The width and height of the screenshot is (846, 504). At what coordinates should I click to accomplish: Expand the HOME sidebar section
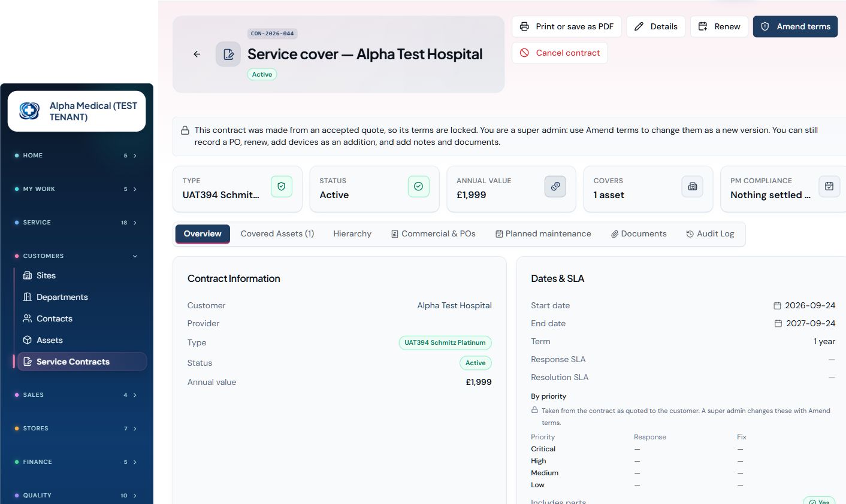pos(77,156)
